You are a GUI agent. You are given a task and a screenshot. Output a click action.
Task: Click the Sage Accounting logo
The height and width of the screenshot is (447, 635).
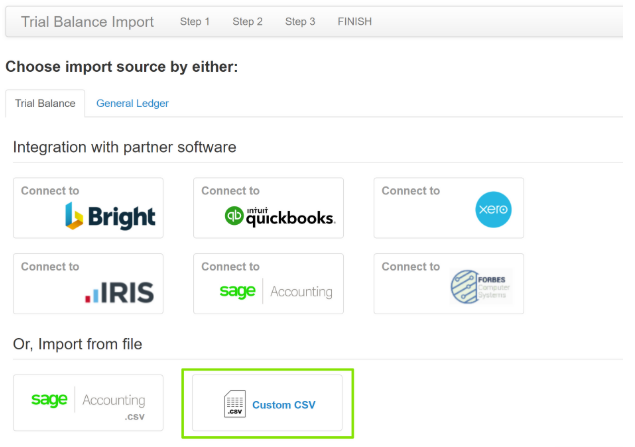point(275,292)
